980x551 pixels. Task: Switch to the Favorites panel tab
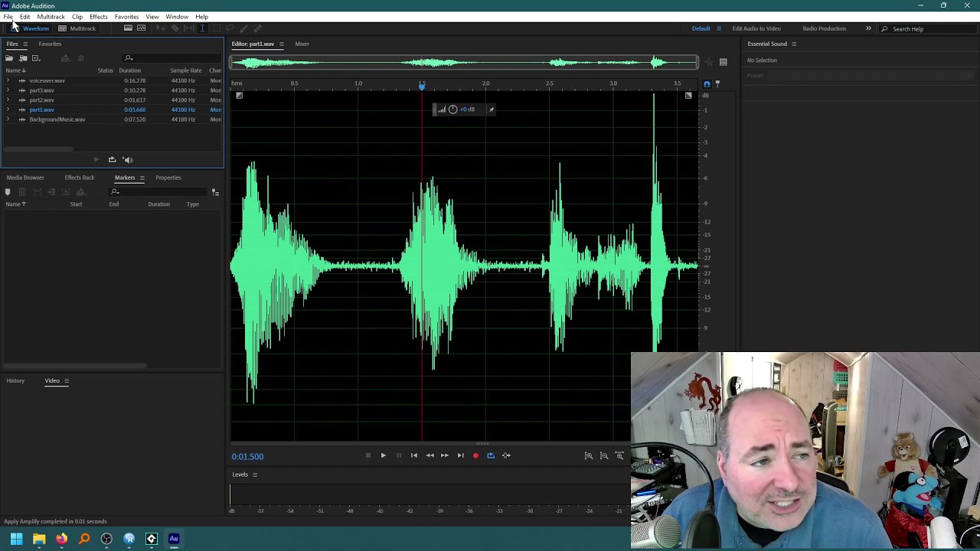(x=50, y=44)
